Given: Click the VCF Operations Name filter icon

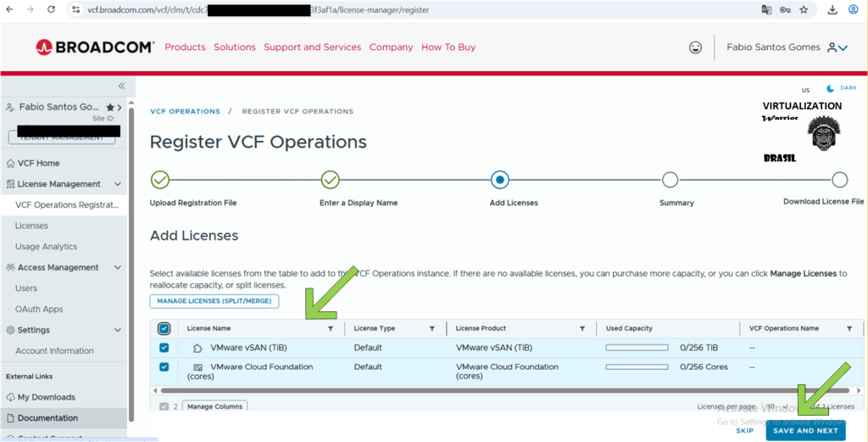Looking at the screenshot, I should (849, 328).
